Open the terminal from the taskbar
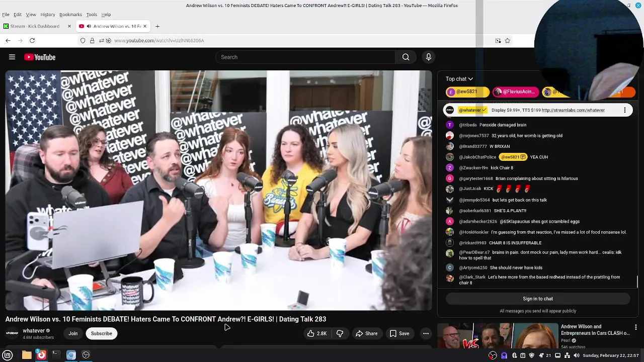This screenshot has width=644, height=362. 56,355
